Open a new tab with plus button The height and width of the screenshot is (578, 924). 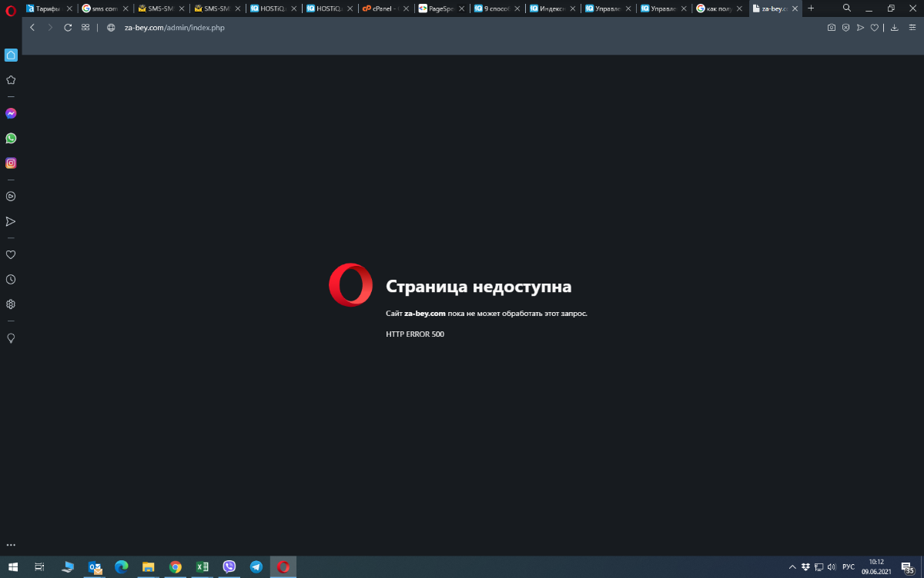(811, 8)
